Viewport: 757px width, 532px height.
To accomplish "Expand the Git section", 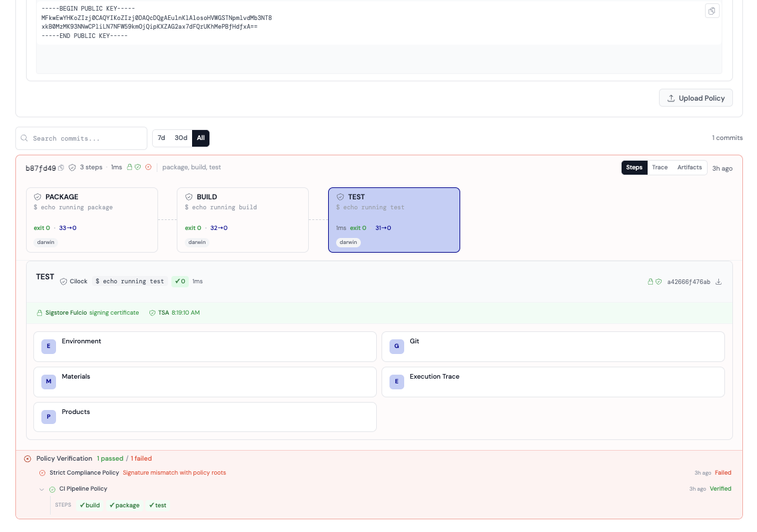I will pyautogui.click(x=553, y=347).
